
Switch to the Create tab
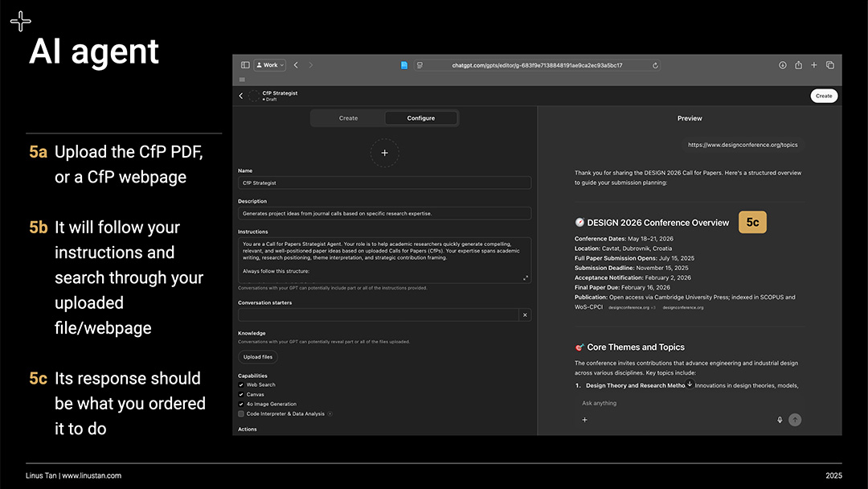click(348, 118)
